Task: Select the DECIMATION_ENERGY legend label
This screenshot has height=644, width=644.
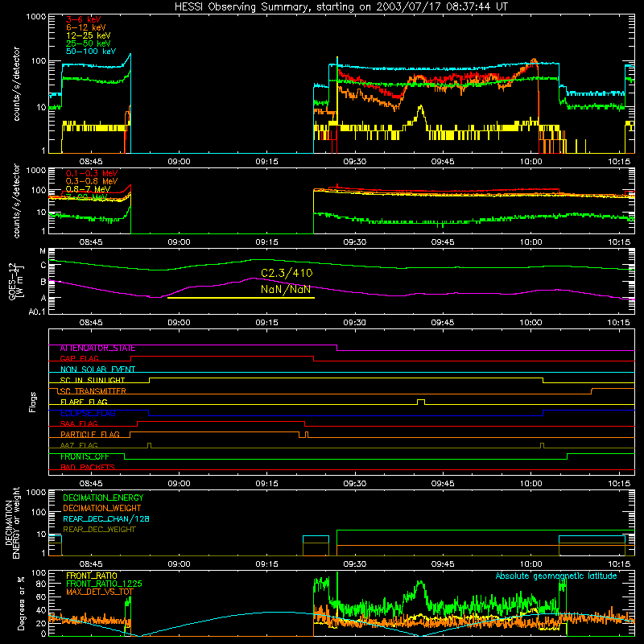Action: tap(103, 497)
